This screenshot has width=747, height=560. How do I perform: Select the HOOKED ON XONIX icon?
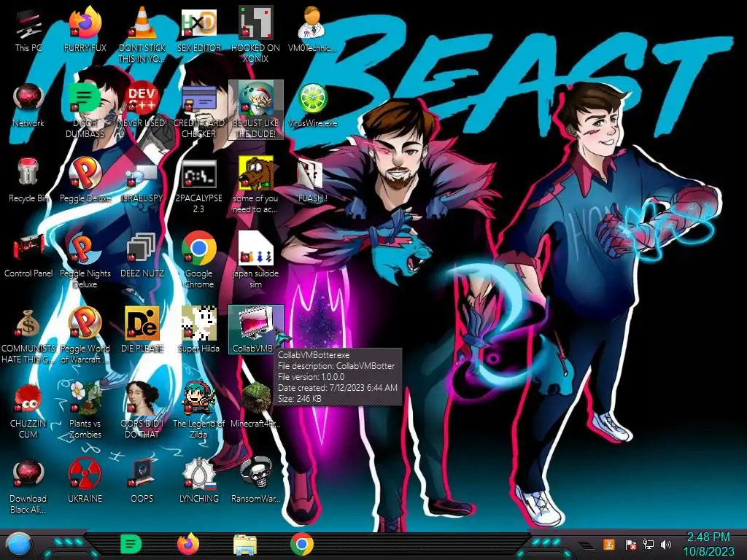coord(256,35)
